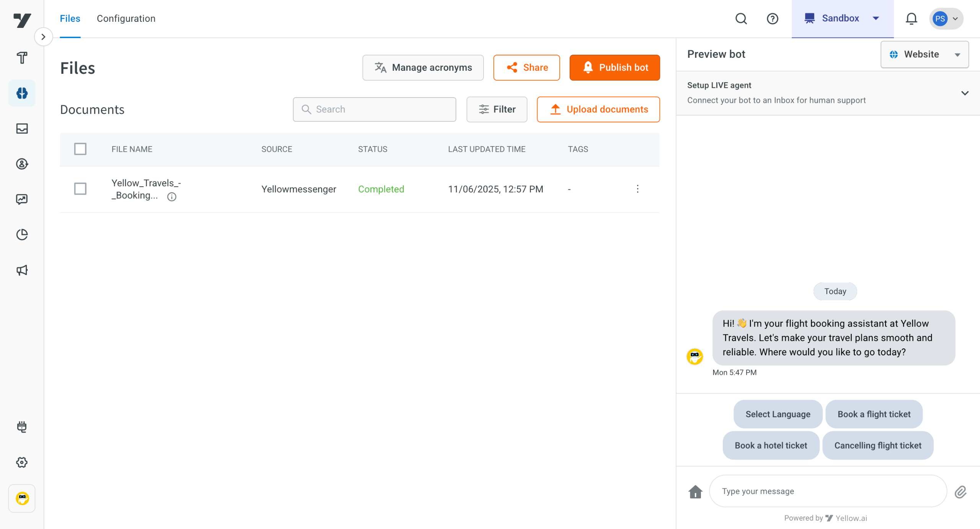The width and height of the screenshot is (980, 529).
Task: Click the Inbox icon in left sidebar
Action: (22, 129)
